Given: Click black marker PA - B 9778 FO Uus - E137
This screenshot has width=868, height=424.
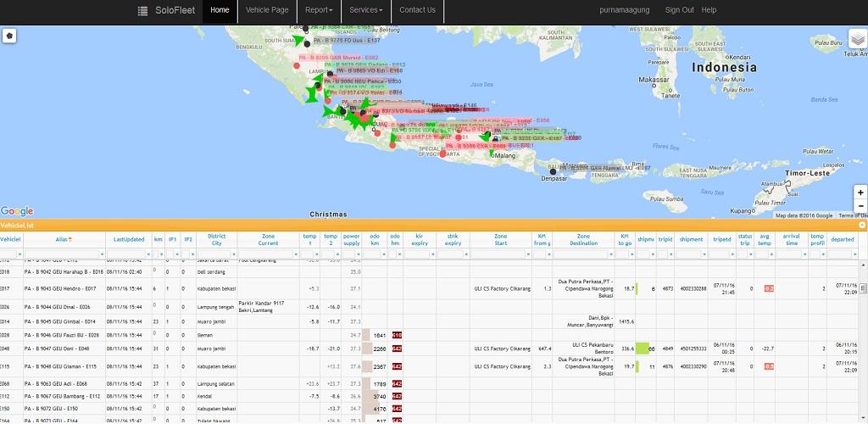Looking at the screenshot, I should [307, 44].
